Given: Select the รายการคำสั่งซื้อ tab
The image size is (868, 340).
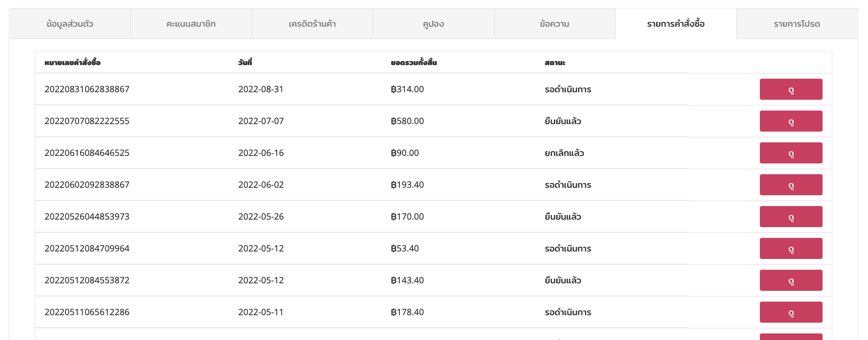Looking at the screenshot, I should pos(676,23).
